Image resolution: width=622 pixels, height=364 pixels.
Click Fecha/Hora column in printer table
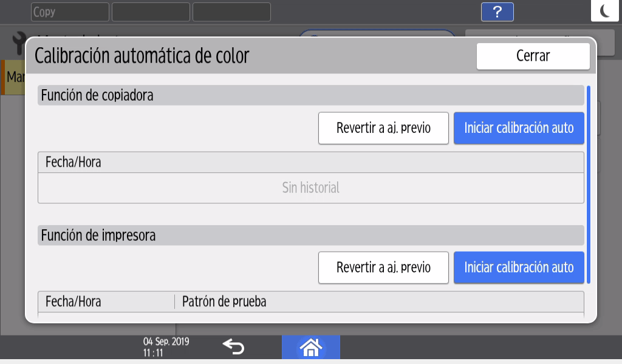[73, 302]
